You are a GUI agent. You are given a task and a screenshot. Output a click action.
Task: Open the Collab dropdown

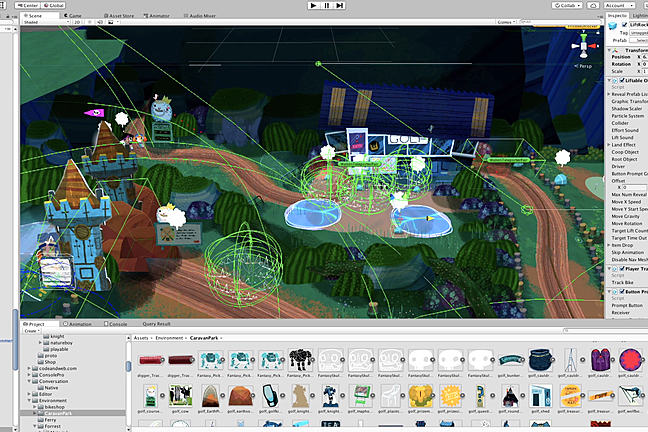(567, 5)
